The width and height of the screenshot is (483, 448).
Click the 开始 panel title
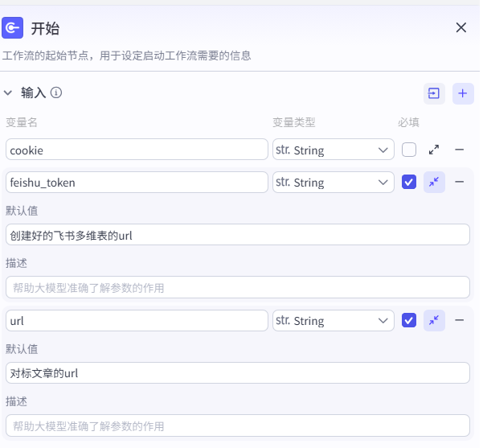[x=45, y=29]
